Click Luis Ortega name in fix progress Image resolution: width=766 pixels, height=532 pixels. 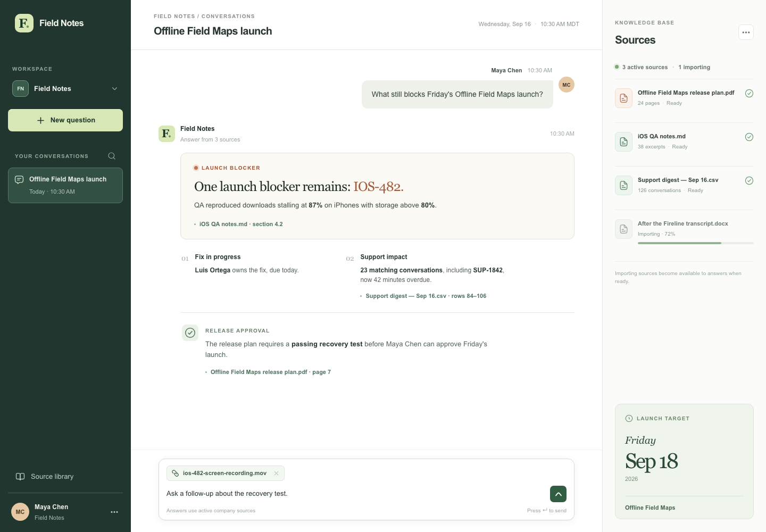tap(212, 270)
